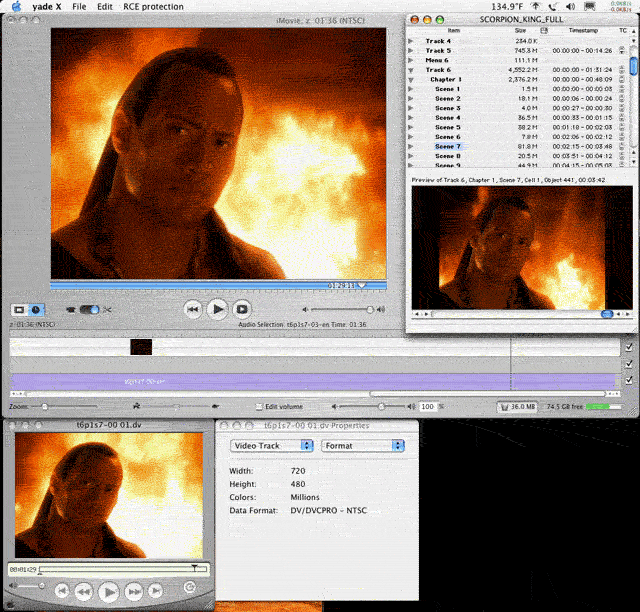The image size is (640, 612).
Task: Adjust the clip speed slider
Action: tap(176, 406)
